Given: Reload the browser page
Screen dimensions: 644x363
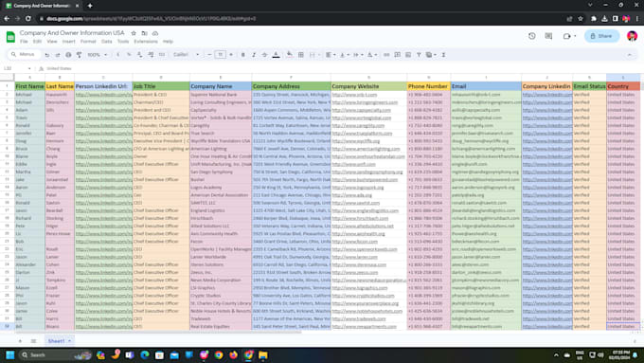Looking at the screenshot, I should click(27, 19).
